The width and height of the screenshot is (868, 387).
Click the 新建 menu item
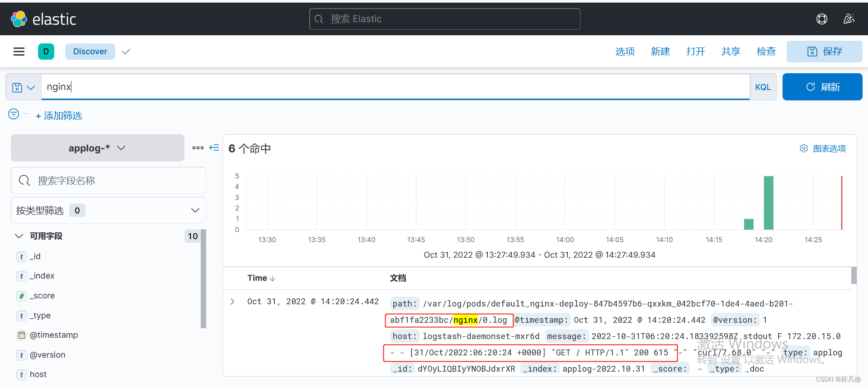tap(660, 52)
